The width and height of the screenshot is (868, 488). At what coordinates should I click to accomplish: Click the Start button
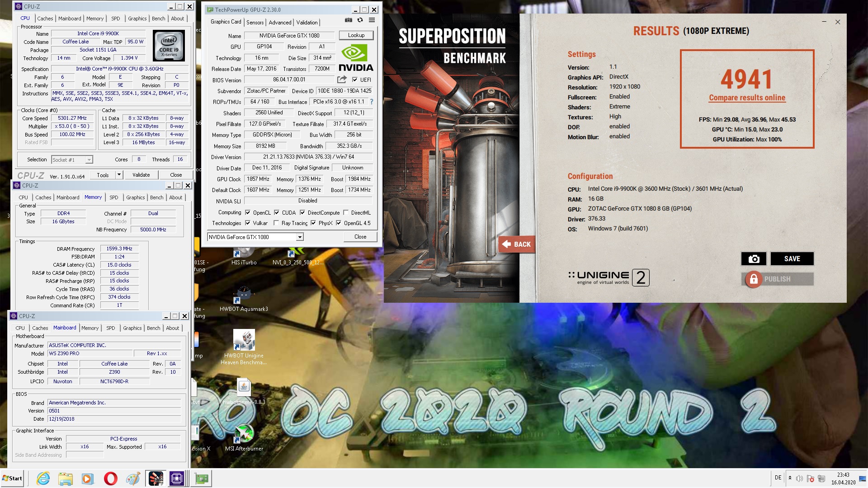[12, 479]
